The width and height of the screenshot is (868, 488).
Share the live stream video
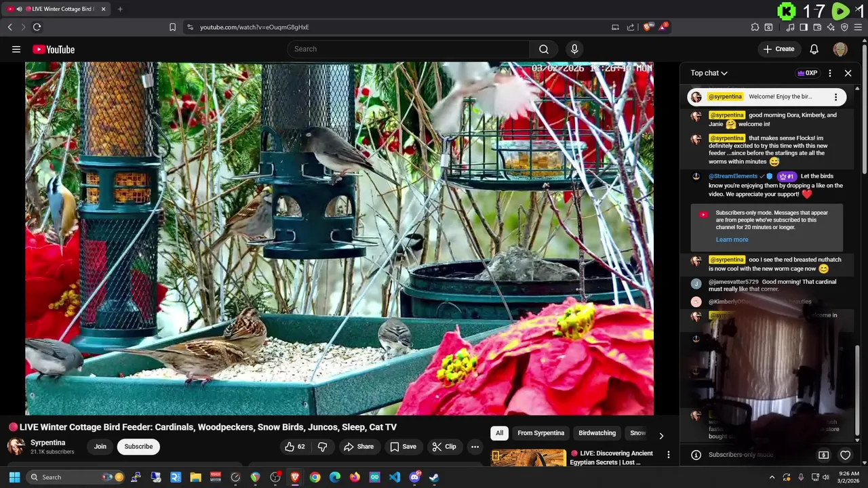coord(359,447)
